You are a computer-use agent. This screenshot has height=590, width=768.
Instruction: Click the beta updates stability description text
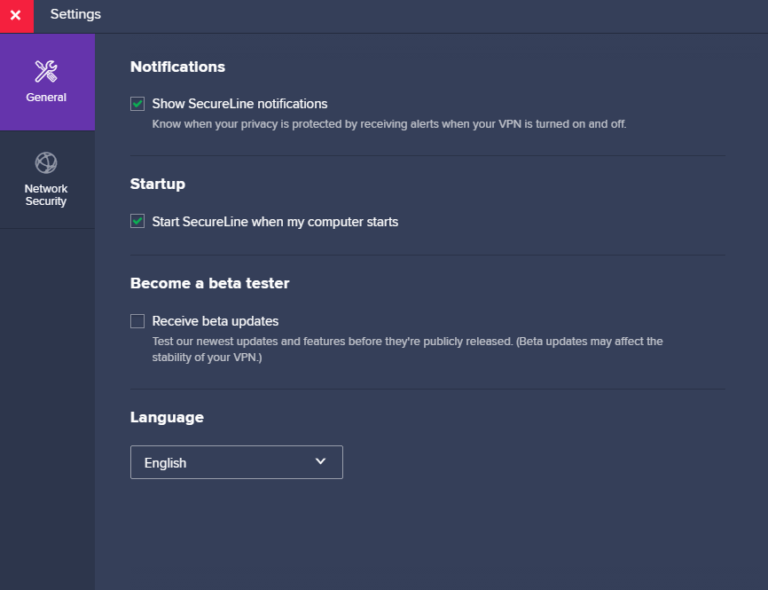pyautogui.click(x=407, y=349)
